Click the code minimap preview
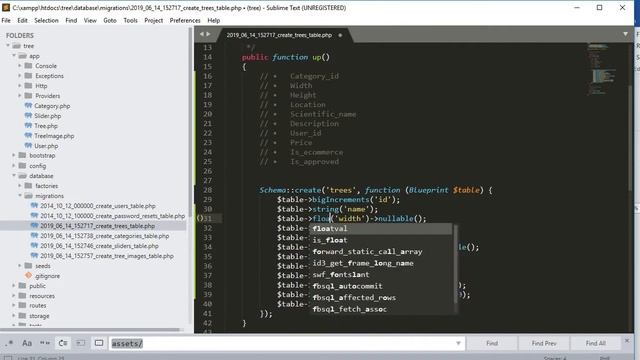 602,69
